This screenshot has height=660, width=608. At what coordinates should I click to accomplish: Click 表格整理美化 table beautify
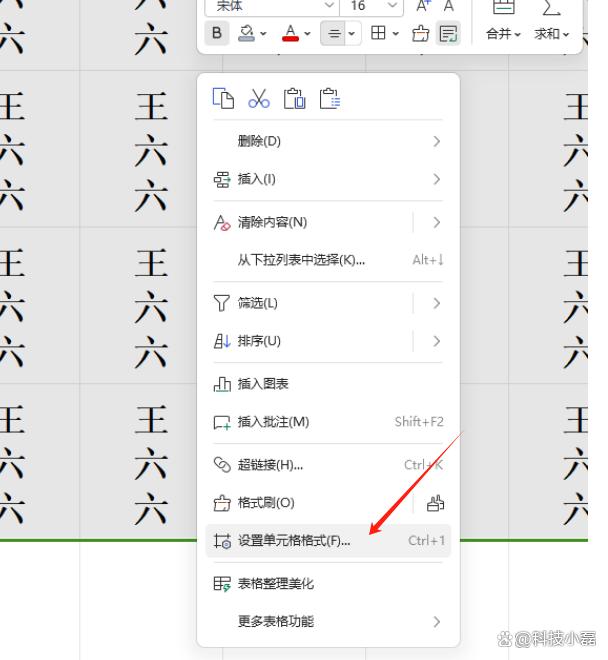coord(328,584)
